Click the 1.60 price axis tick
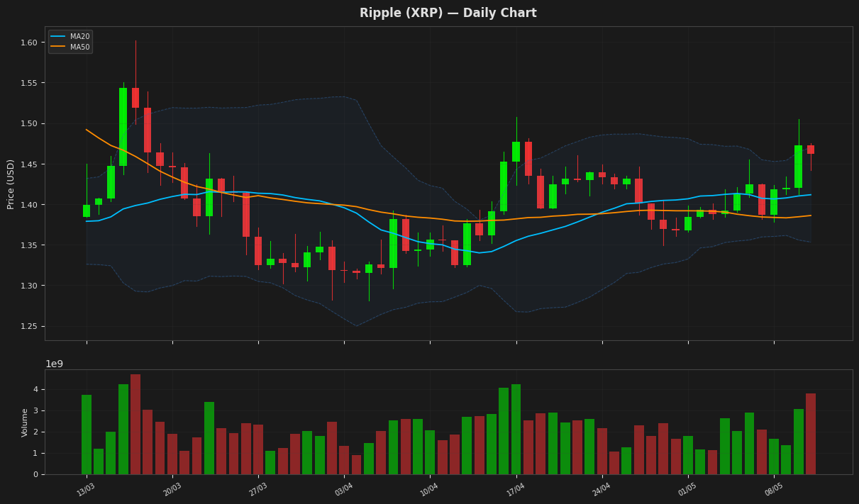859x504 pixels. coord(28,43)
